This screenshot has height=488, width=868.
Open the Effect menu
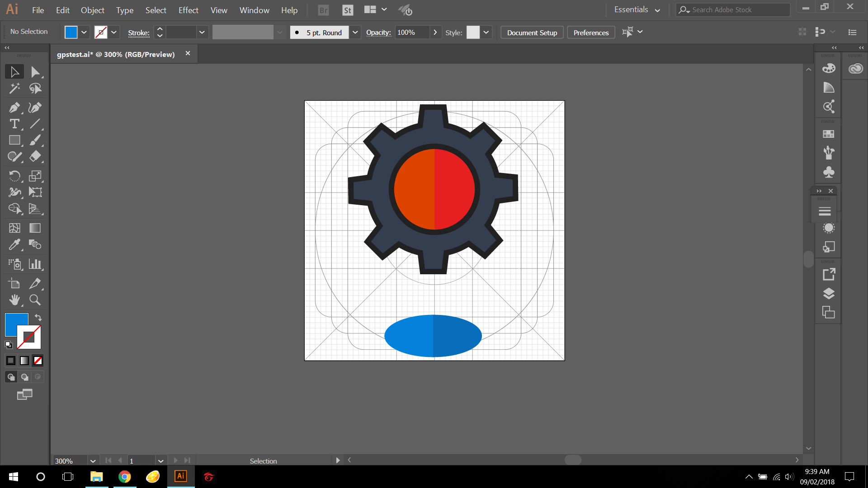tap(188, 10)
